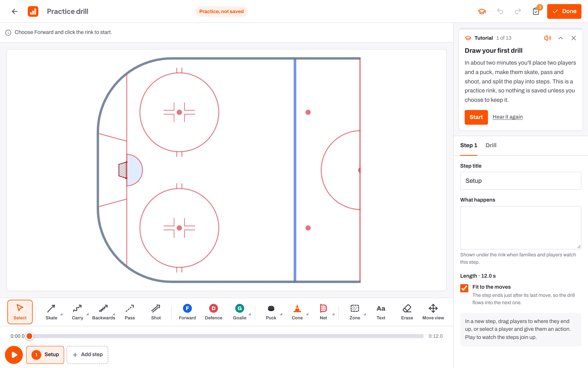Image resolution: width=588 pixels, height=368 pixels.
Task: Expand the Net tool options triangle
Action: click(x=333, y=314)
